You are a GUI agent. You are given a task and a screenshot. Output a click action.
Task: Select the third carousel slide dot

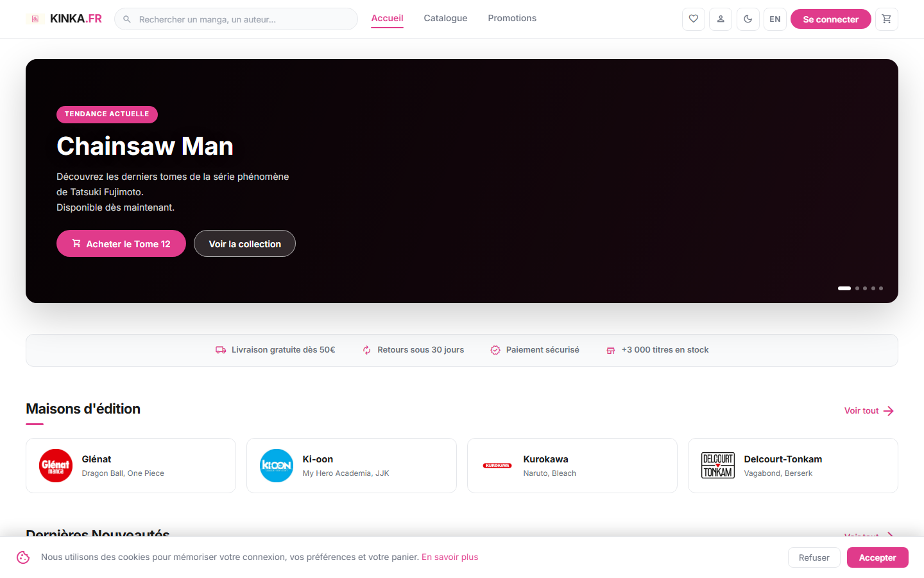865,288
